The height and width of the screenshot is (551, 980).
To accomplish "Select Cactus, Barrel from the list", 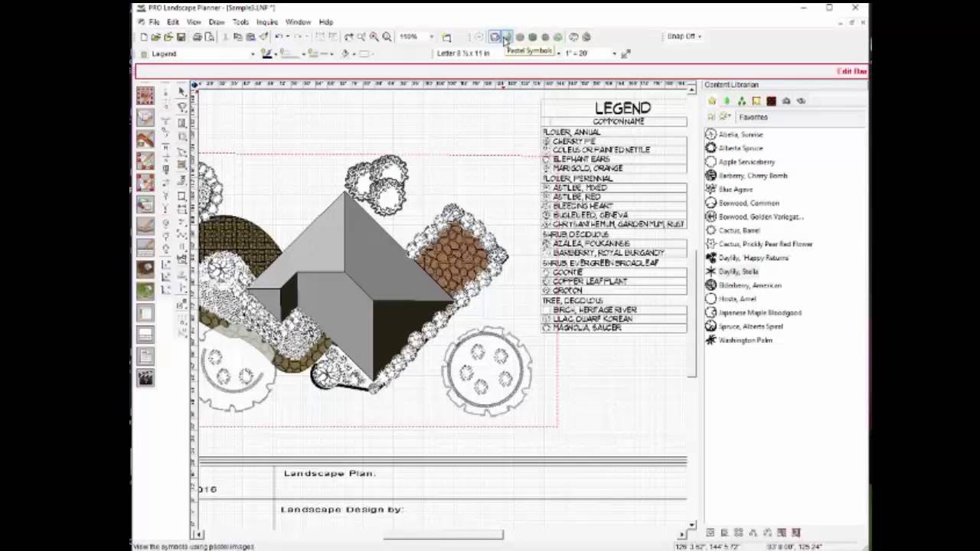I will [740, 230].
